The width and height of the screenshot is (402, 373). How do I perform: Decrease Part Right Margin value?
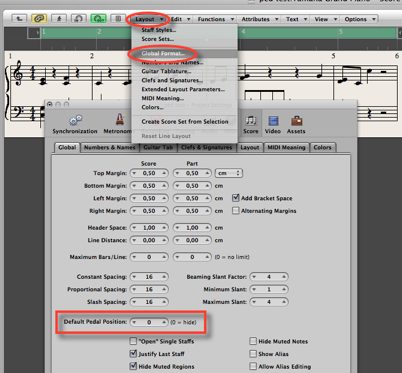177,211
